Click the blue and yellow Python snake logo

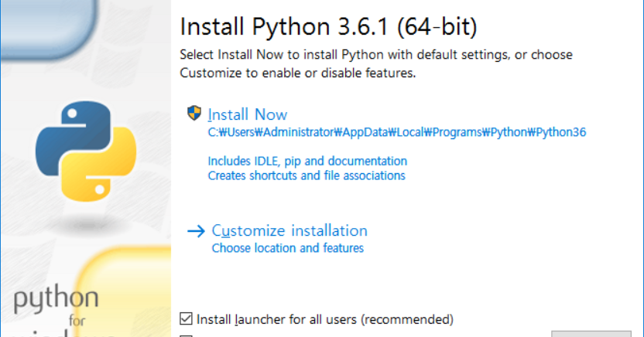tap(86, 151)
